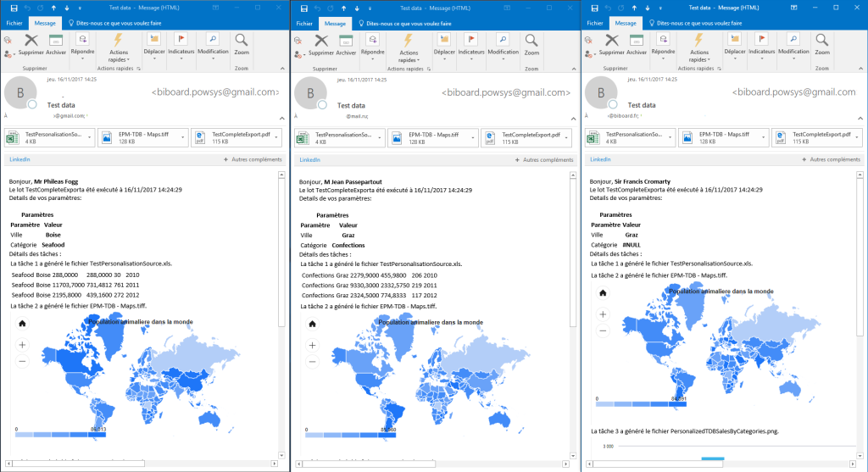The image size is (868, 472).
Task: Open dropdown of TestCompleteExport.pdf attachment in Jean Passepartout window
Action: point(566,138)
